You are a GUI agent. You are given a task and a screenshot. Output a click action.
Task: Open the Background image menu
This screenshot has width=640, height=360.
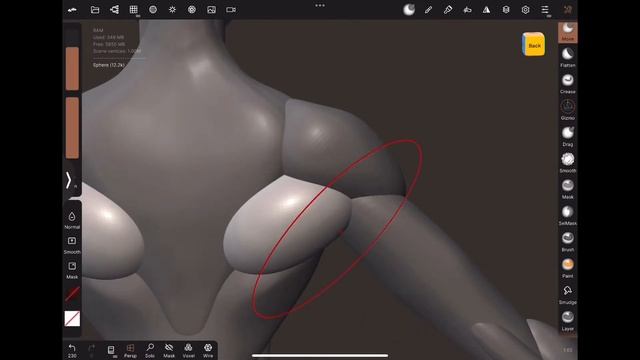point(211,10)
